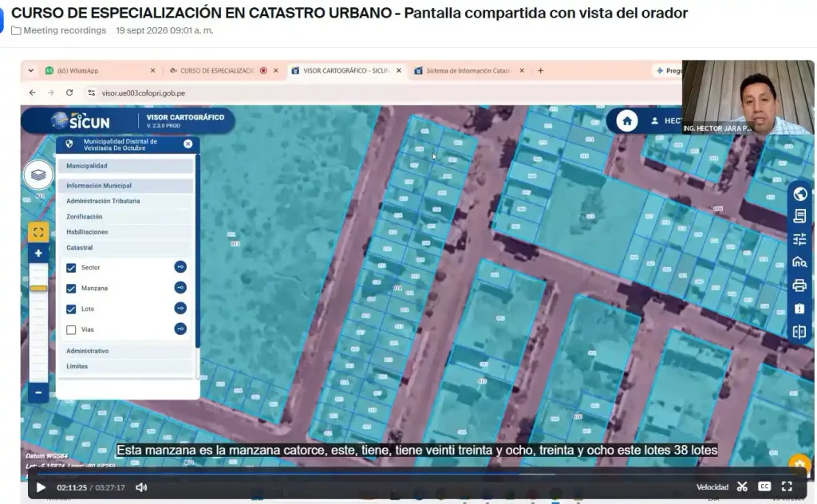Image resolution: width=817 pixels, height=504 pixels.
Task: Uncheck the Manzana layer checkbox
Action: (71, 289)
